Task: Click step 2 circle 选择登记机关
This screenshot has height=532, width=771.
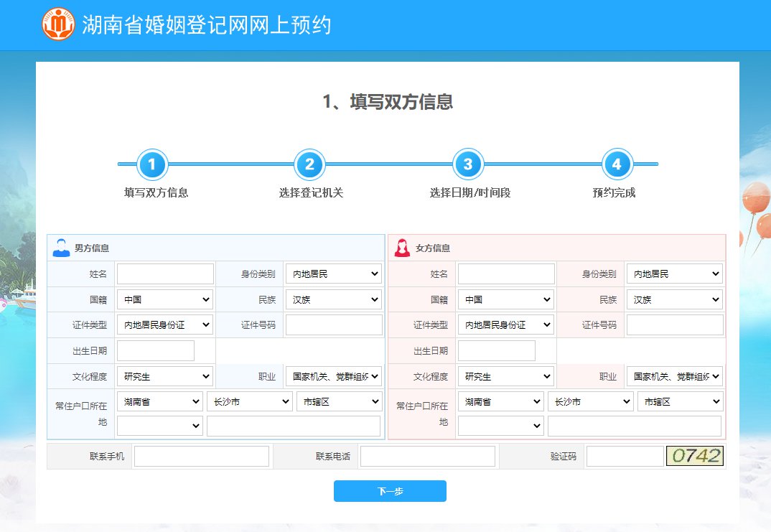Action: (309, 164)
